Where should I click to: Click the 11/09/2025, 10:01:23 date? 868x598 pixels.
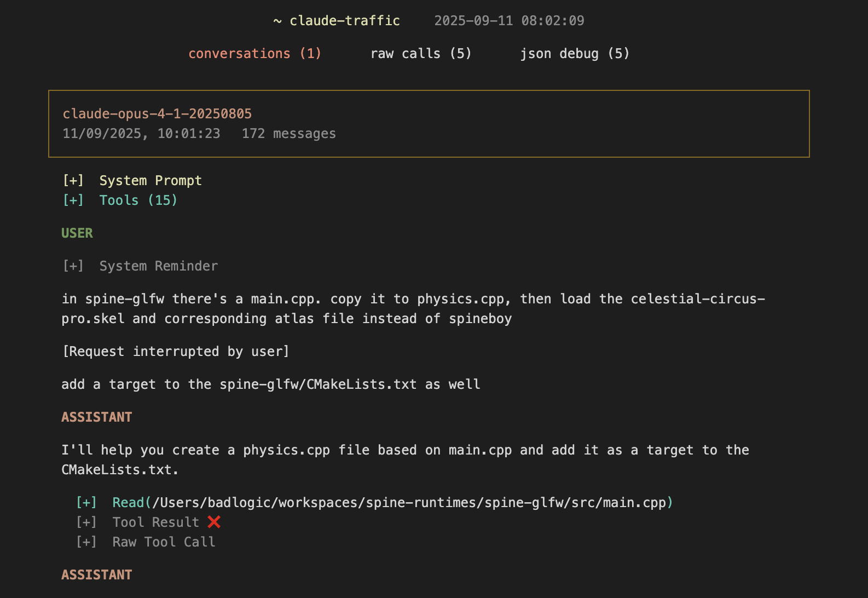[141, 134]
